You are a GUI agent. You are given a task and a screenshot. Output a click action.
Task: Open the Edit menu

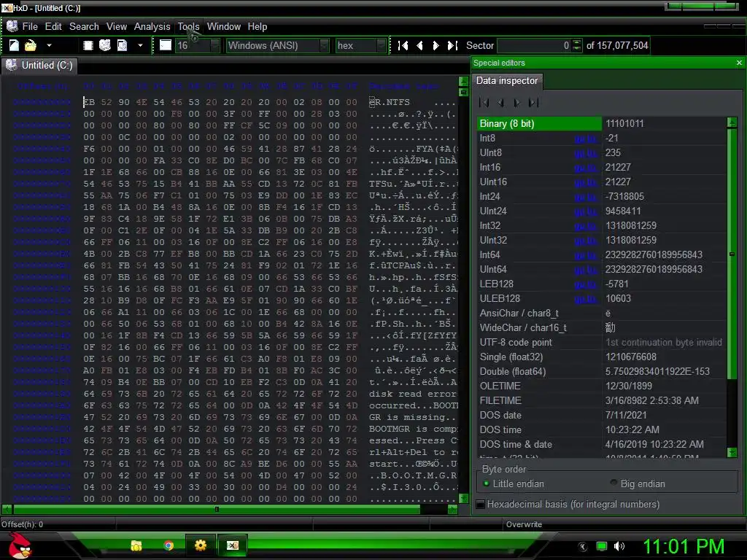(53, 27)
